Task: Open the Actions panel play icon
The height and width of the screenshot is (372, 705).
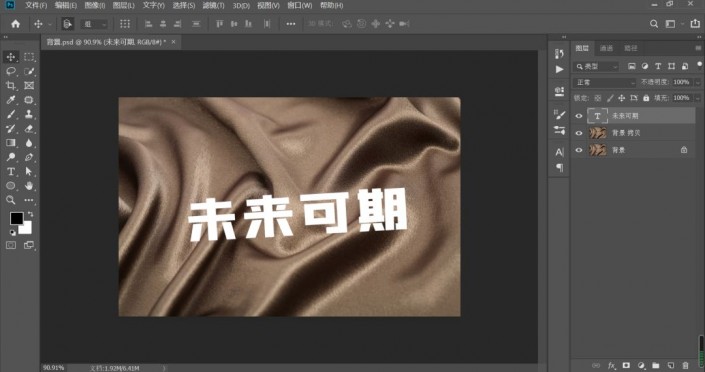Action: coord(559,69)
